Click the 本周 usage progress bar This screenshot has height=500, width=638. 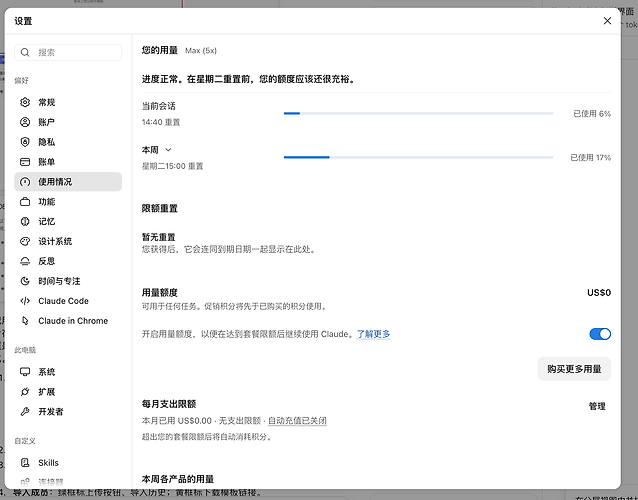pyautogui.click(x=418, y=157)
